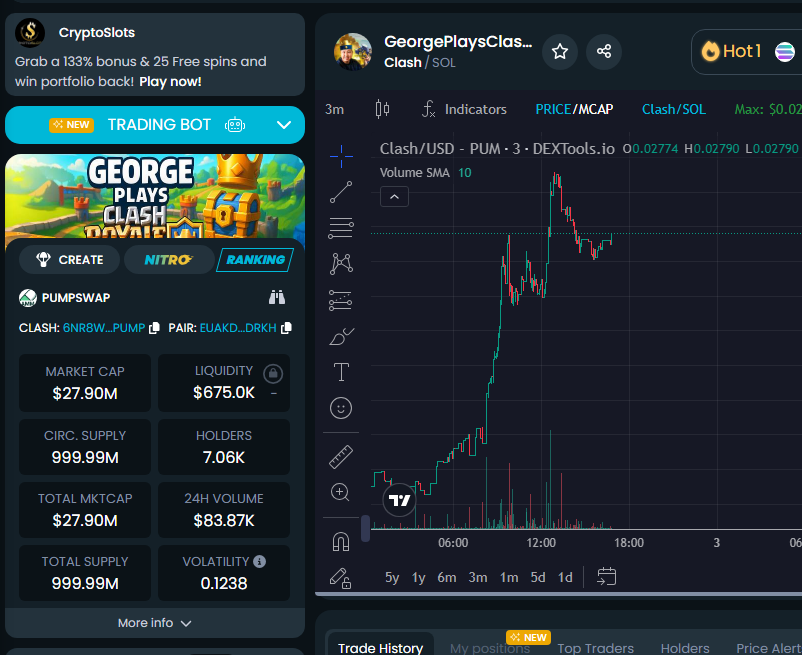
Task: Click the Play now! link
Action: (x=170, y=81)
